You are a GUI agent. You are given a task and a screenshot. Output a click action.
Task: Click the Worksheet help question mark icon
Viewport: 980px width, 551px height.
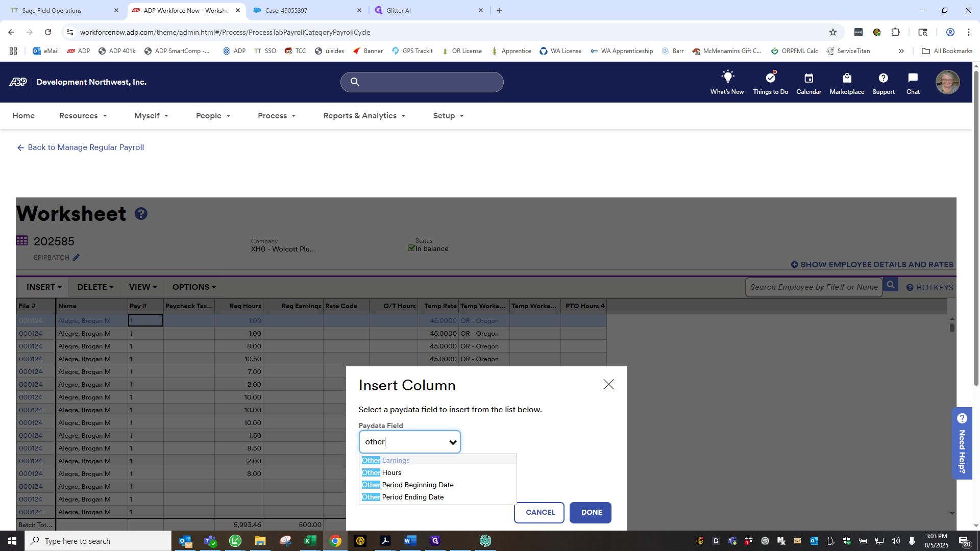point(141,214)
